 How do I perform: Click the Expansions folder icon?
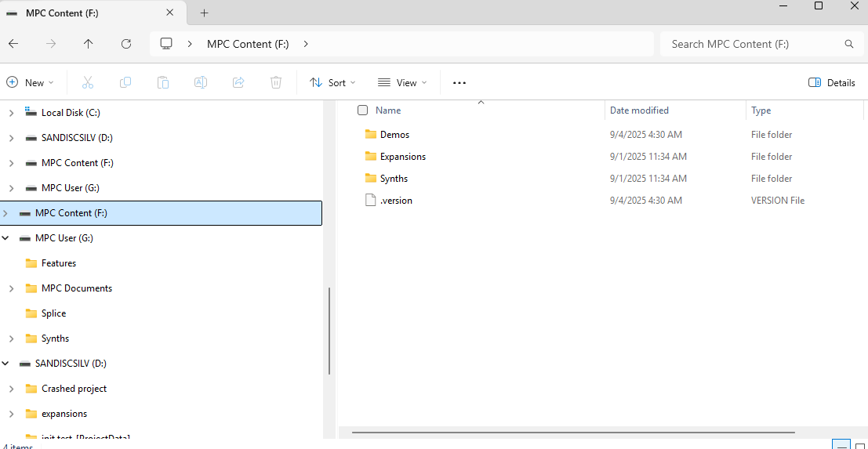(x=371, y=157)
